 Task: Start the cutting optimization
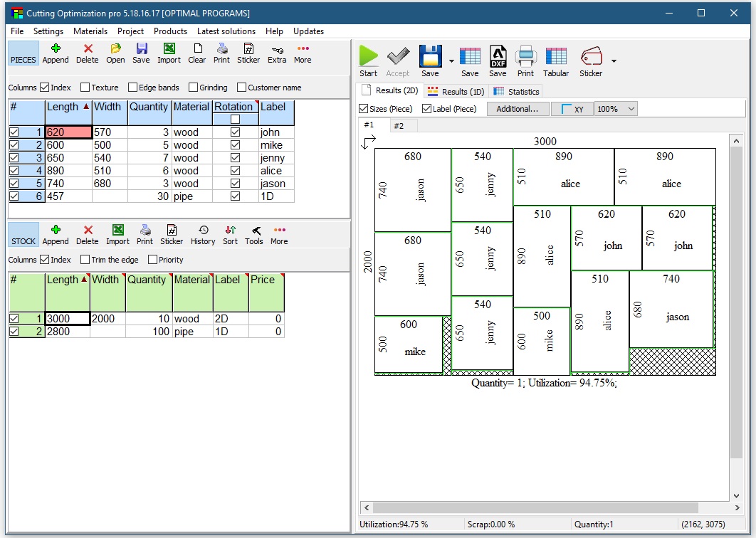click(368, 60)
